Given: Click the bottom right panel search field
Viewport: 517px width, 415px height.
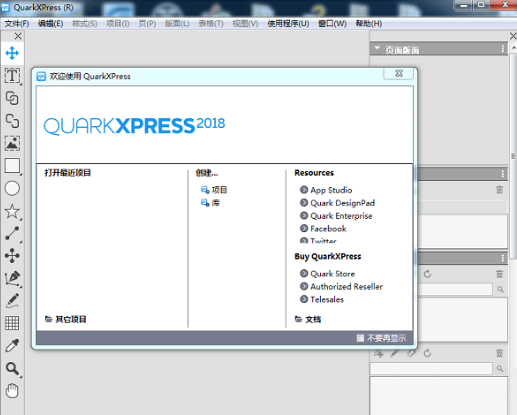Looking at the screenshot, I should tap(431, 368).
